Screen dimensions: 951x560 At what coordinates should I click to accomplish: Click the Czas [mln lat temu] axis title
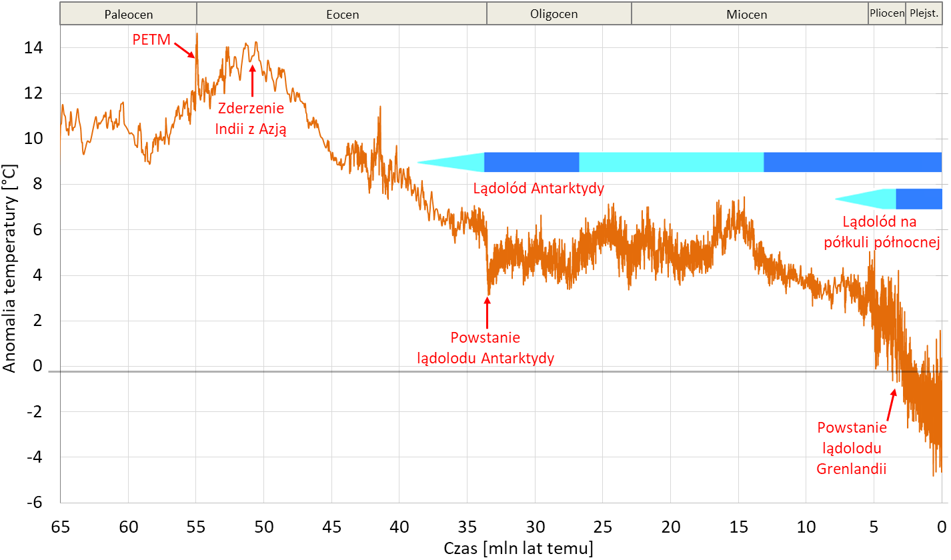[518, 549]
